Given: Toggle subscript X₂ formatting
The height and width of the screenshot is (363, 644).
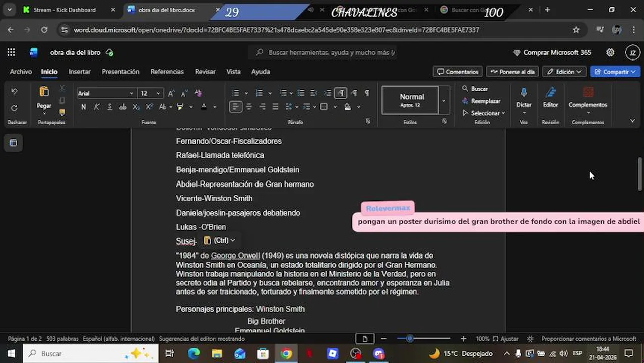Looking at the screenshot, I should point(136,107).
